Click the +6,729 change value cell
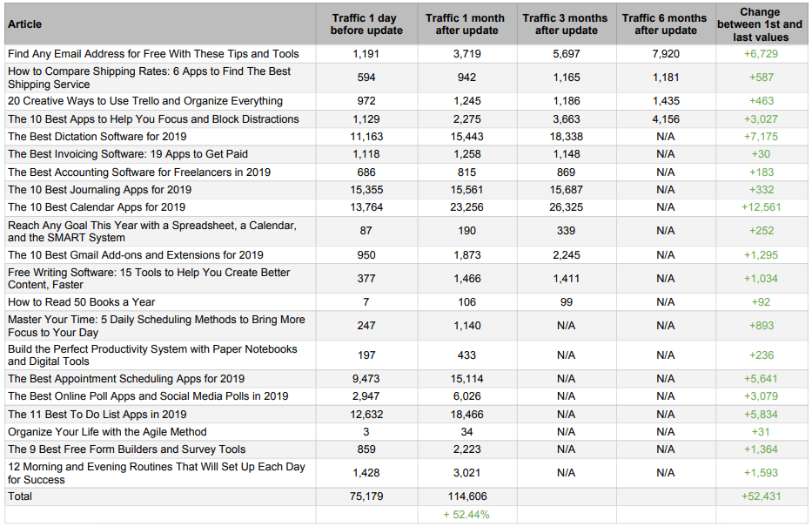This screenshot has height=527, width=812. [761, 54]
